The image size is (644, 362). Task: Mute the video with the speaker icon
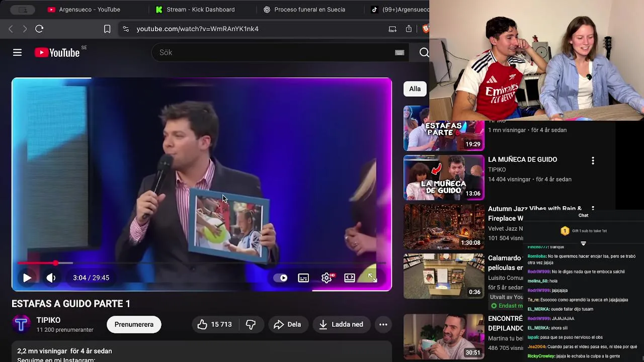pyautogui.click(x=51, y=278)
